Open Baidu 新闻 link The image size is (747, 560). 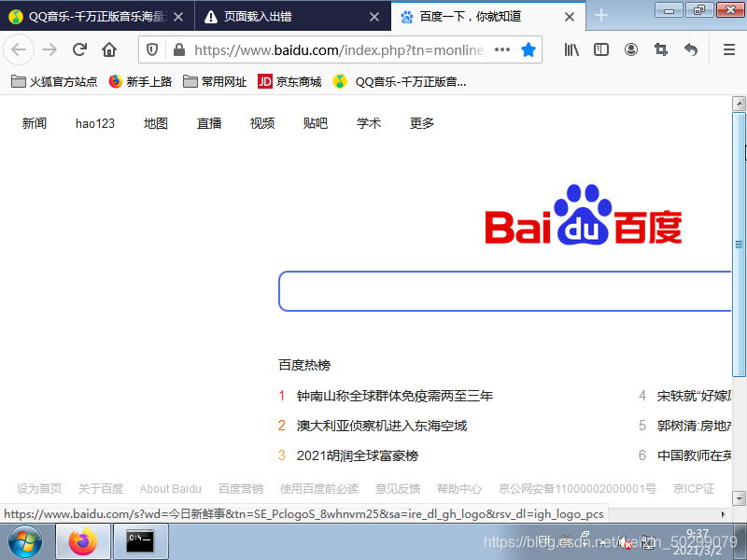35,123
